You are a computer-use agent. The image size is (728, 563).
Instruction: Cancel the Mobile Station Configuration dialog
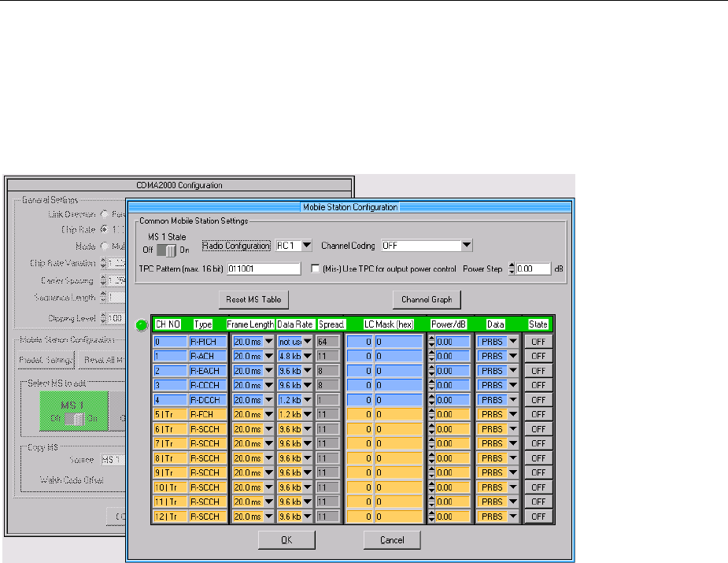click(392, 540)
